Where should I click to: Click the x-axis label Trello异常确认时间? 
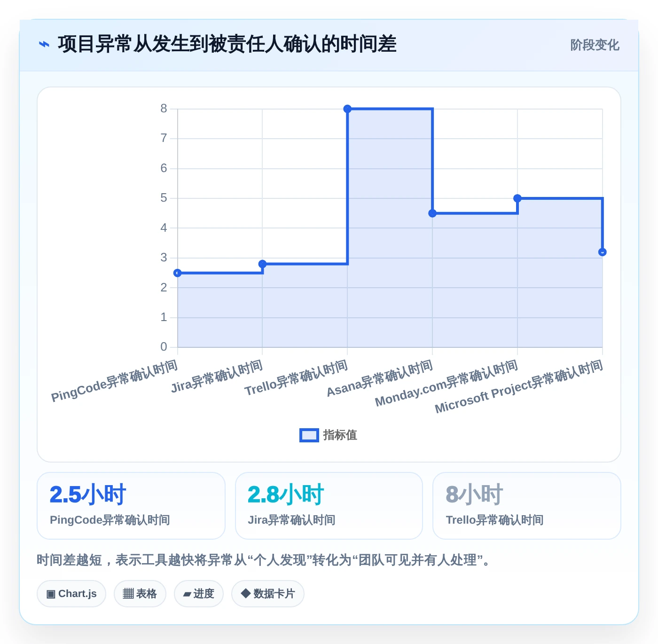296,377
